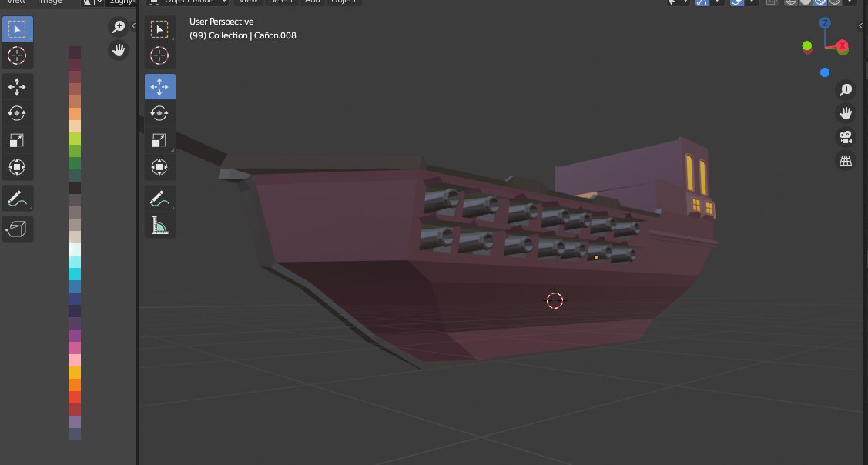Viewport: 868px width, 465px height.
Task: Toggle perspective/orthographic with the grid gizmo
Action: pyautogui.click(x=846, y=161)
